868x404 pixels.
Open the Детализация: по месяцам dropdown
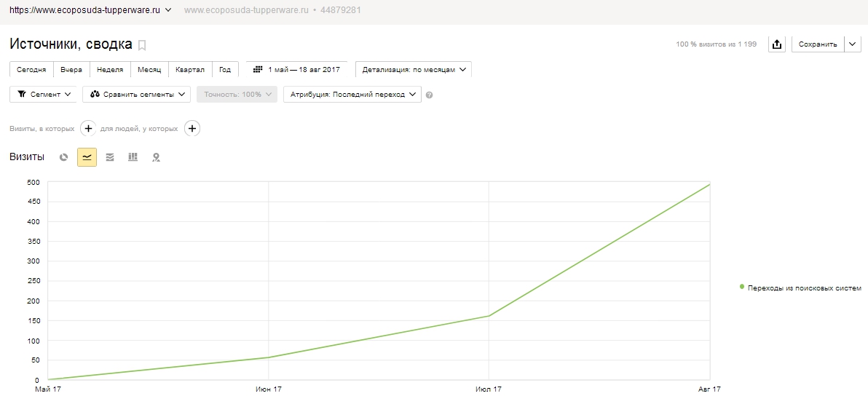pyautogui.click(x=413, y=70)
